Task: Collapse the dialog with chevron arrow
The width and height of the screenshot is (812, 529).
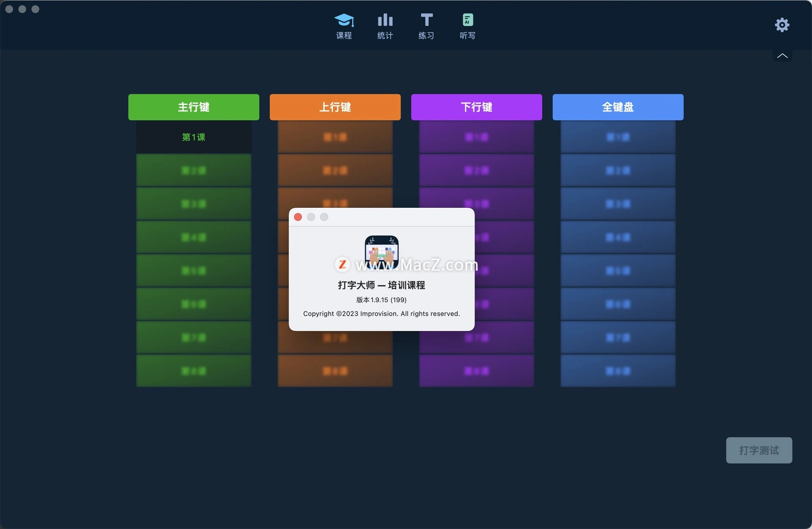Action: (782, 56)
